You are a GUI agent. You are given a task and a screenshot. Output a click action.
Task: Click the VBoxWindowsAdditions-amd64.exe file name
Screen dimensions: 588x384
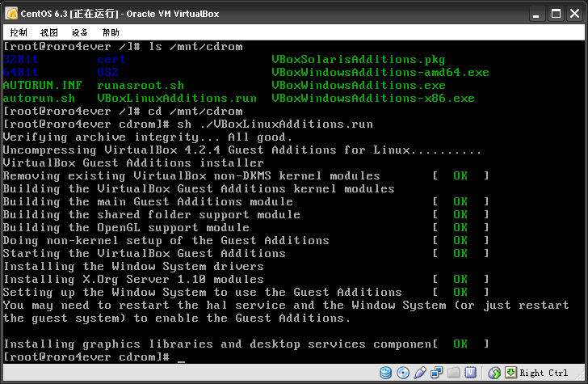pyautogui.click(x=380, y=73)
